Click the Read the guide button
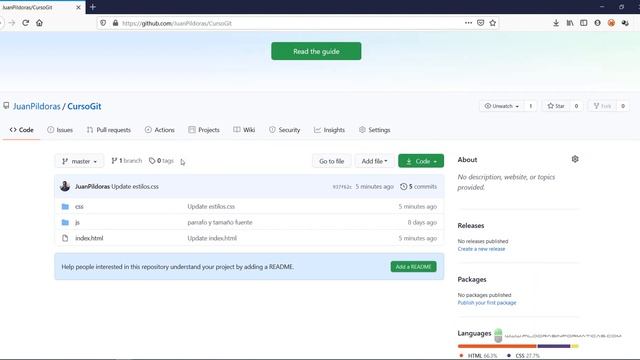The image size is (640, 360). tap(316, 51)
